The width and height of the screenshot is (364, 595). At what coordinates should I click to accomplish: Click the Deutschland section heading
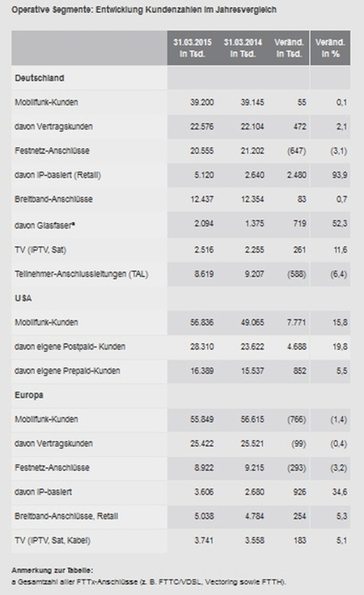[x=40, y=78]
